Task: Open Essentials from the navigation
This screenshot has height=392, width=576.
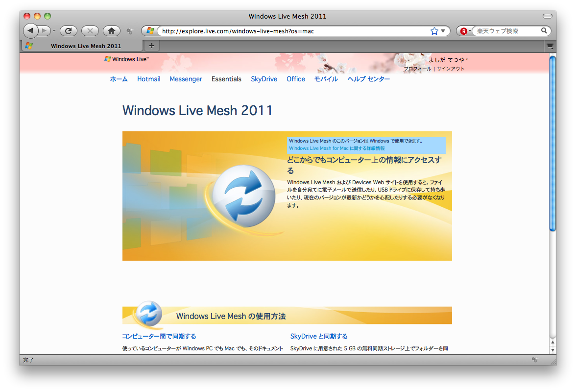Action: [x=226, y=79]
